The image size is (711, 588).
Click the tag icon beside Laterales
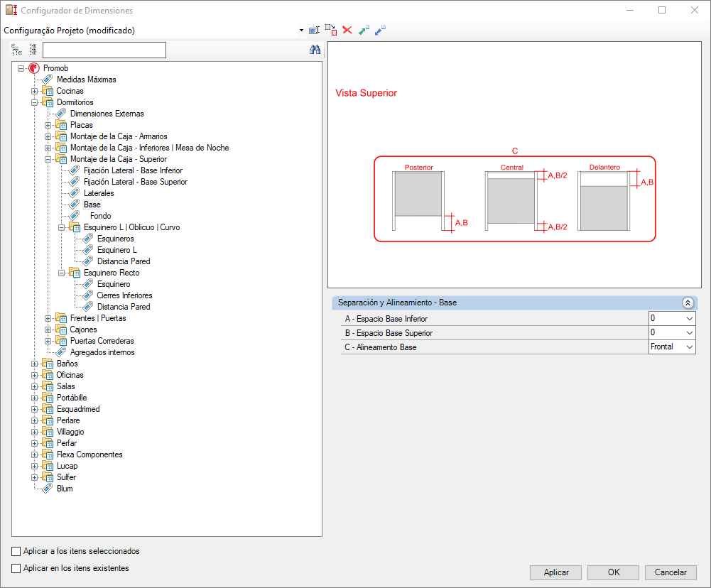coord(75,193)
